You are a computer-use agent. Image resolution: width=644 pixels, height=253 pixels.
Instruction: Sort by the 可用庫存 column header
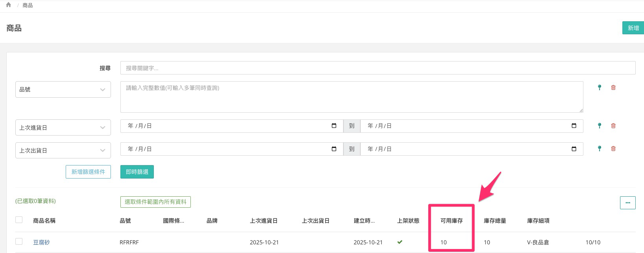451,221
